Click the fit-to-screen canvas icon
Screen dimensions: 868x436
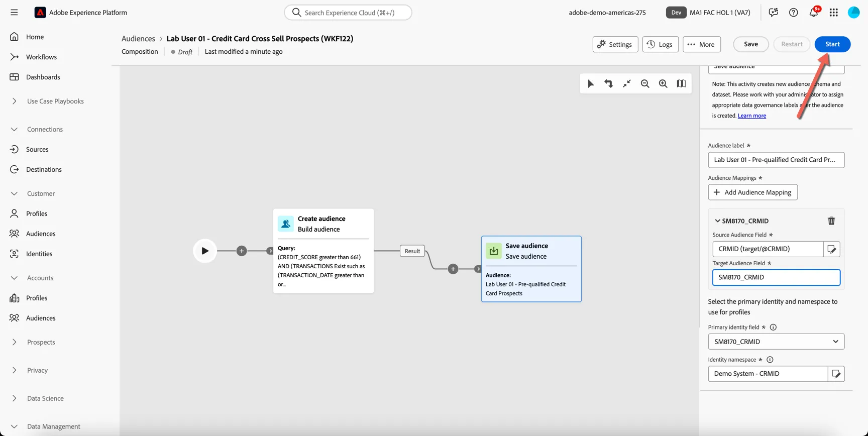(x=627, y=84)
